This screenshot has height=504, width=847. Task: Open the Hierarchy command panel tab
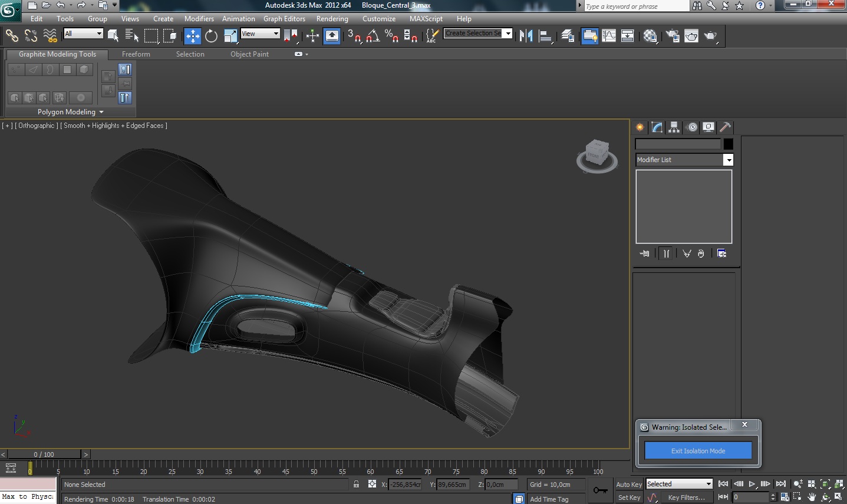(x=674, y=127)
